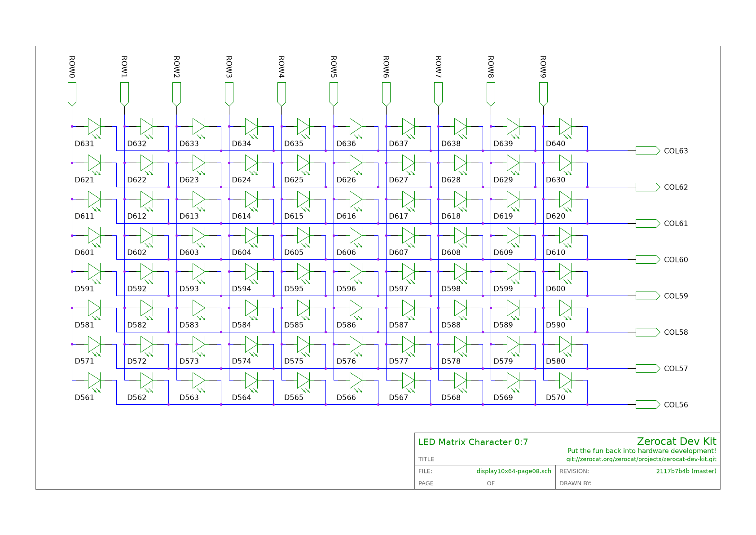Select the revision 2117b7b4b (master) text
The height and width of the screenshot is (535, 756).
(x=686, y=471)
